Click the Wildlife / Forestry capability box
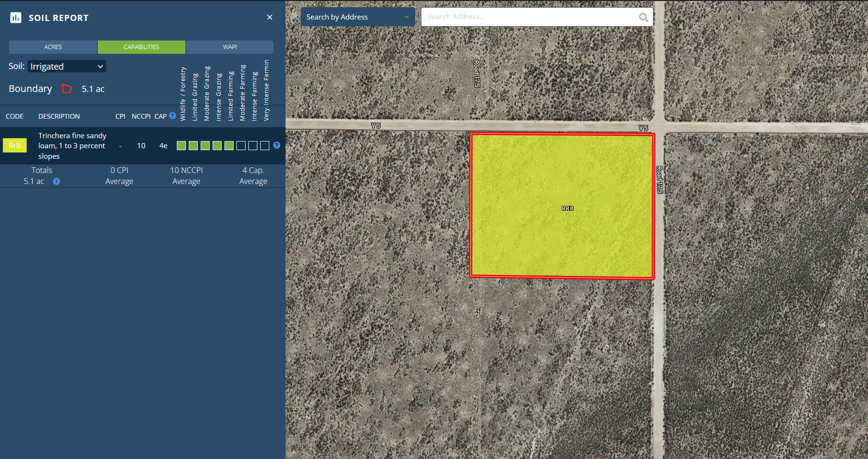Screen dimensions: 868x459 [x=181, y=146]
